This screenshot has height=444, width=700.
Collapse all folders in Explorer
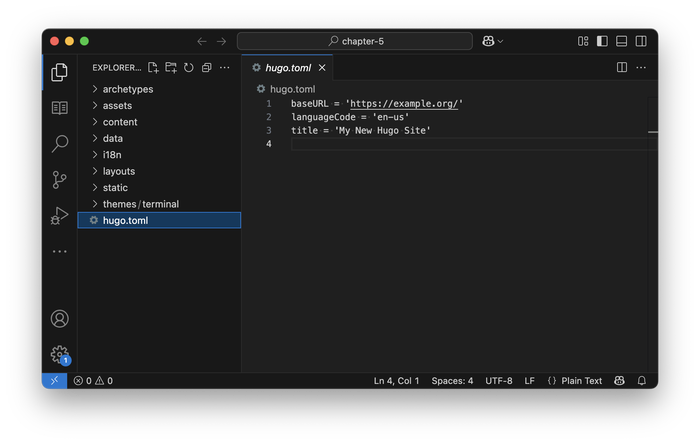tap(206, 67)
